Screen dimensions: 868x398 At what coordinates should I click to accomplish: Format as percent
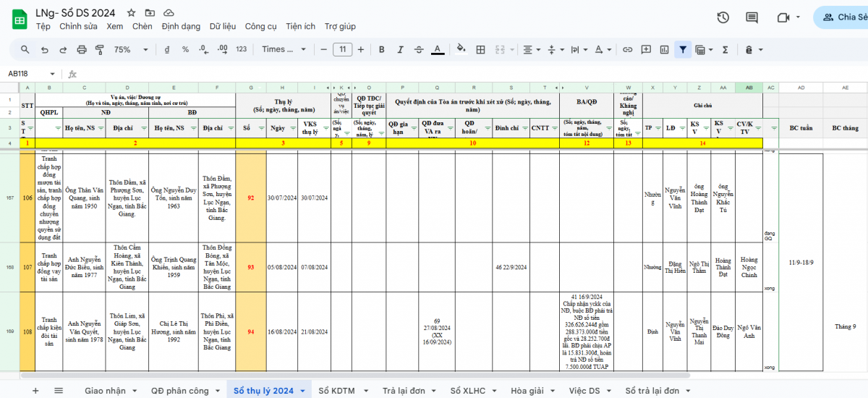[x=185, y=49]
